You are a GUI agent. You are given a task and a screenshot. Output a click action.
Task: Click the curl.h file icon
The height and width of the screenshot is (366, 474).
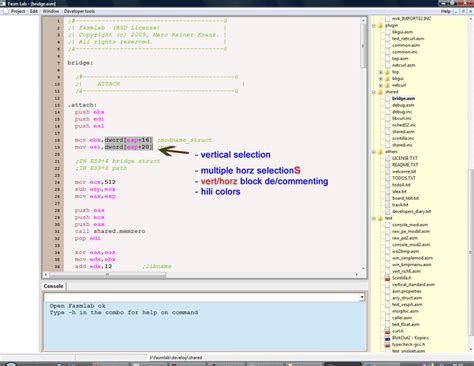pos(387,331)
